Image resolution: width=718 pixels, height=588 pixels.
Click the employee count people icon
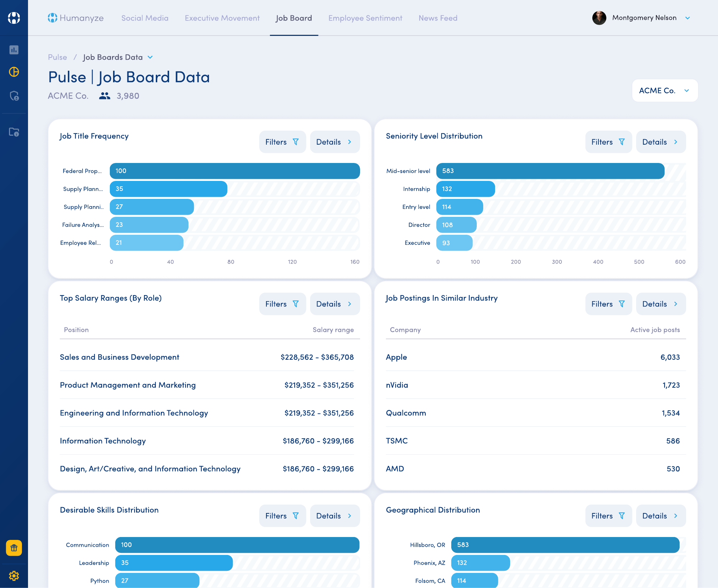click(x=104, y=96)
